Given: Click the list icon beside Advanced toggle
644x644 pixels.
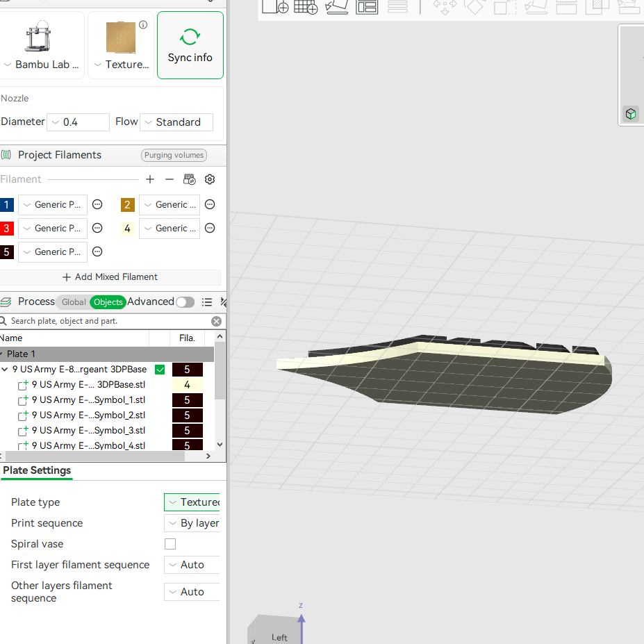Looking at the screenshot, I should pyautogui.click(x=207, y=302).
